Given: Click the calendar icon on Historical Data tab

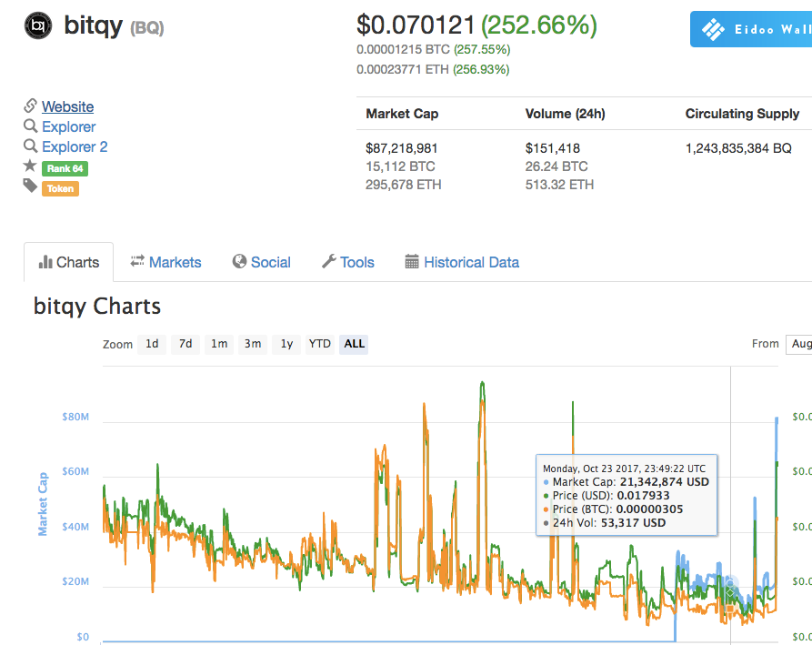Looking at the screenshot, I should (x=412, y=262).
